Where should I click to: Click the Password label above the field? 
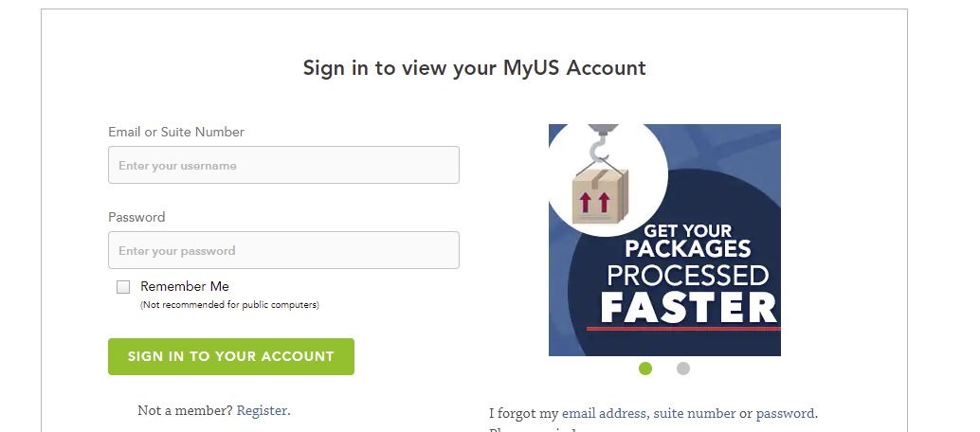[136, 217]
